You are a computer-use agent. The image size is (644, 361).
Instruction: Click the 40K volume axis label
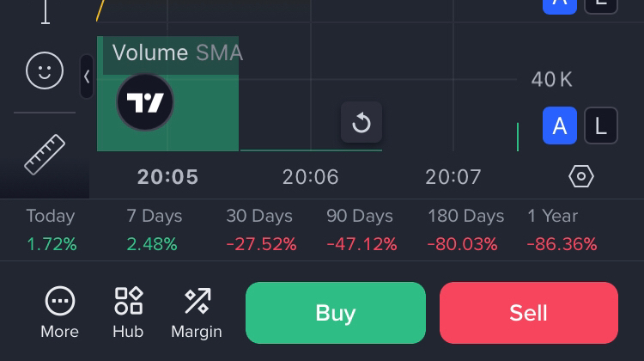click(x=552, y=80)
